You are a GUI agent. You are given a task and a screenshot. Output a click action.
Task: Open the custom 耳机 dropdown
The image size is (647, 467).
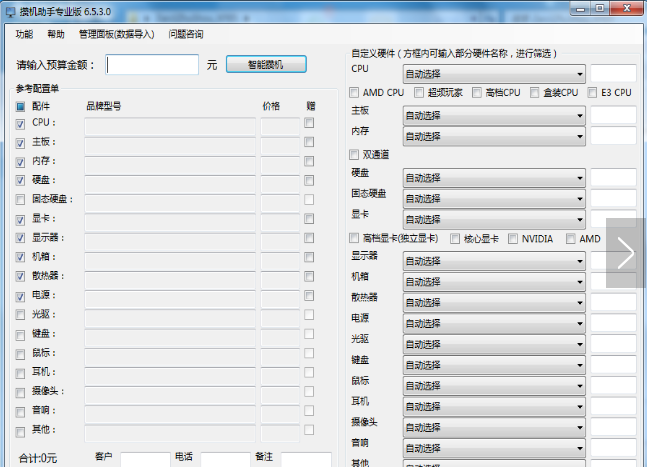494,407
